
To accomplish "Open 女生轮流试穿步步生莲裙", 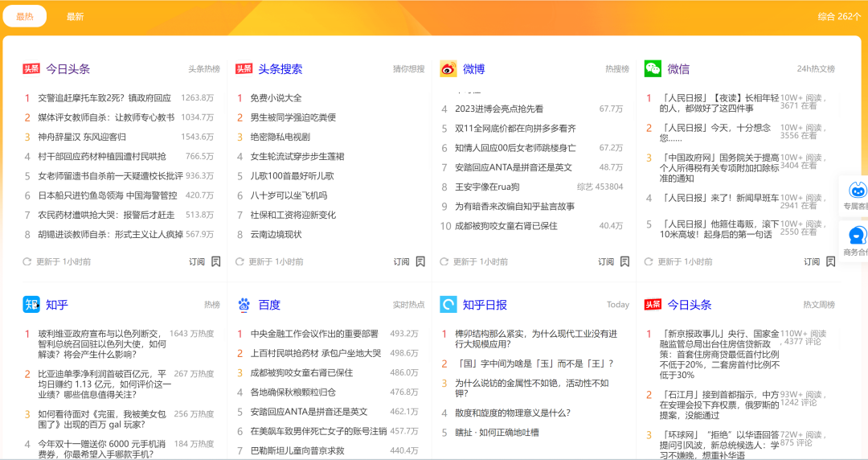I will 297,156.
